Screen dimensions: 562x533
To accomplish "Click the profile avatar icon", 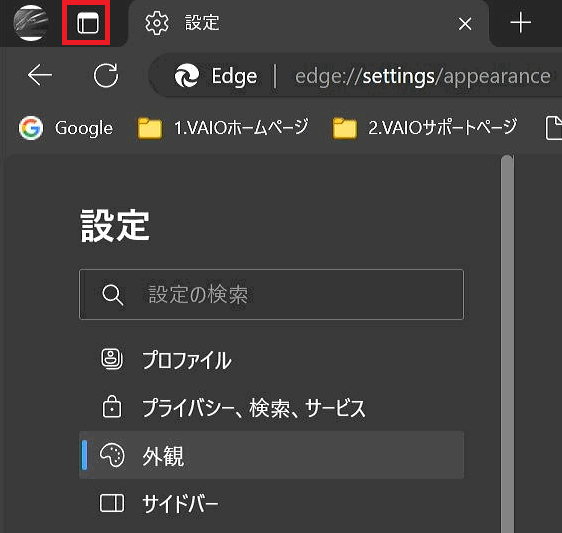I will [30, 23].
